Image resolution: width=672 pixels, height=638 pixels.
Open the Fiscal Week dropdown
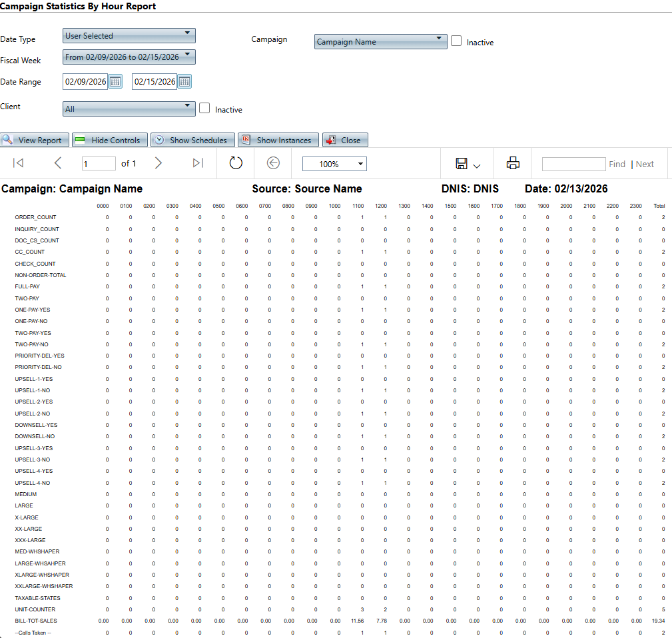[129, 57]
